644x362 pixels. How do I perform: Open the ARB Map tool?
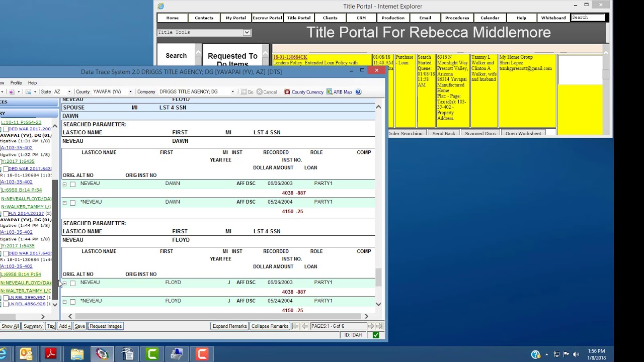339,92
